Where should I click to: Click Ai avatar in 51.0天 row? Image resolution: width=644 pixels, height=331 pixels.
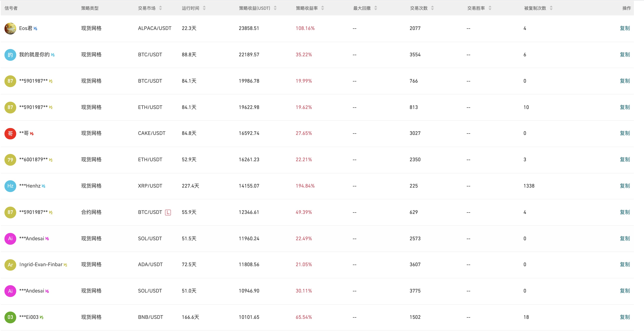10,291
